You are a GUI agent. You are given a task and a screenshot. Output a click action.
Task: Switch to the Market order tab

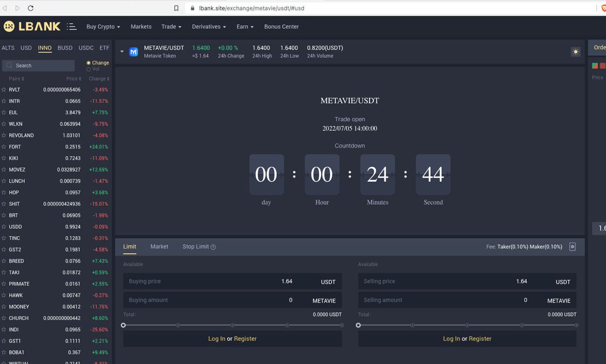[x=159, y=246]
